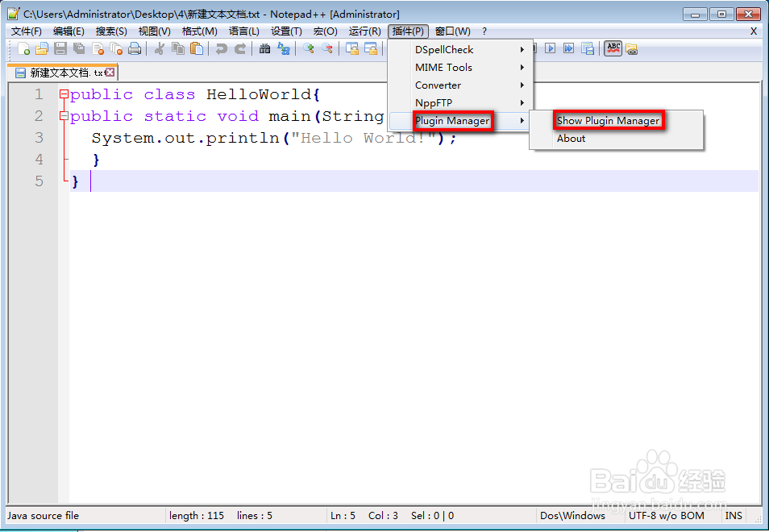
Task: Click line number 3 in margin
Action: click(x=39, y=138)
